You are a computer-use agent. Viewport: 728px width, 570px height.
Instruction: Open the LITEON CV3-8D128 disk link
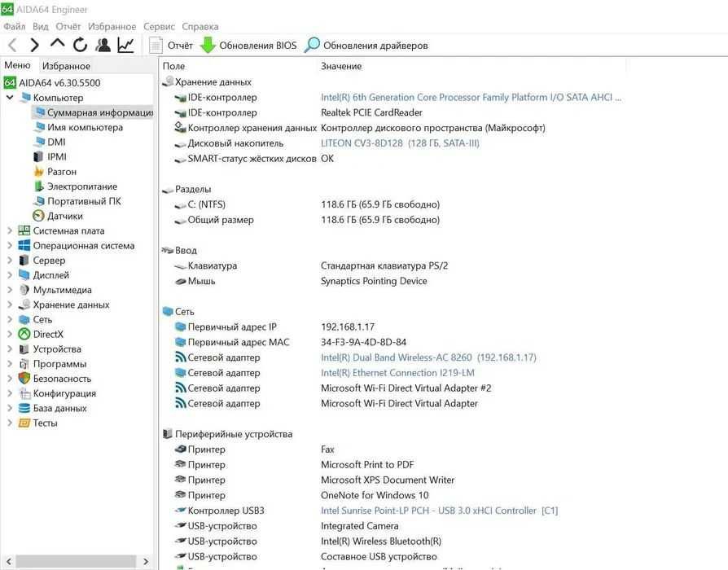[400, 143]
